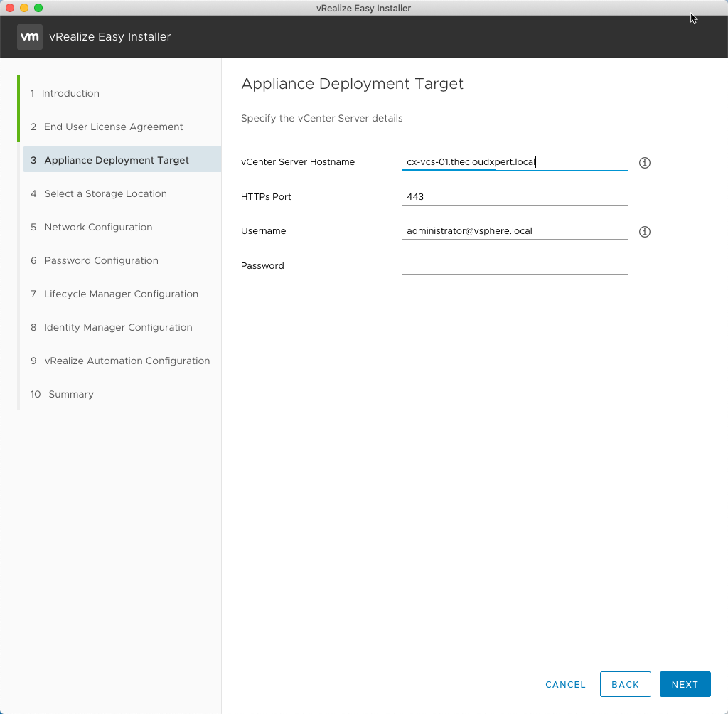
Task: Click the empty Password field
Action: pyautogui.click(x=514, y=265)
